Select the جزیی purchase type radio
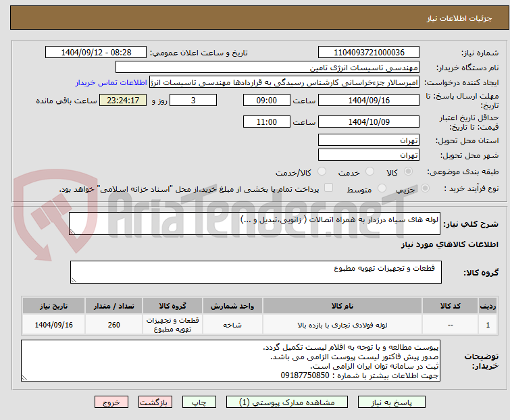Screen dimensions: 510x420 425,188
